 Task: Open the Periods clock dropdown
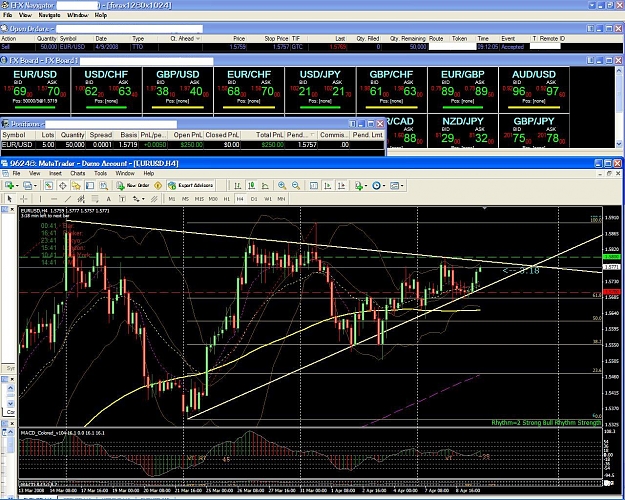379,185
